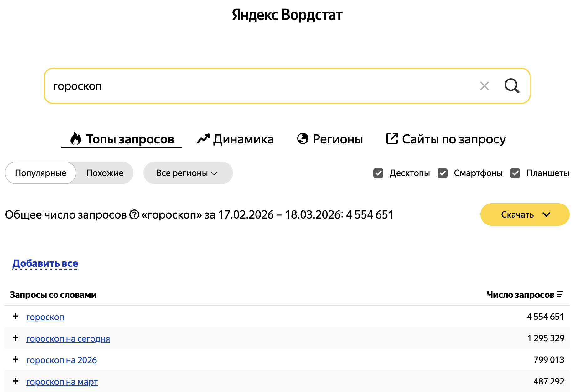This screenshot has height=392, width=575.
Task: Open the Динамика tab
Action: (x=235, y=139)
